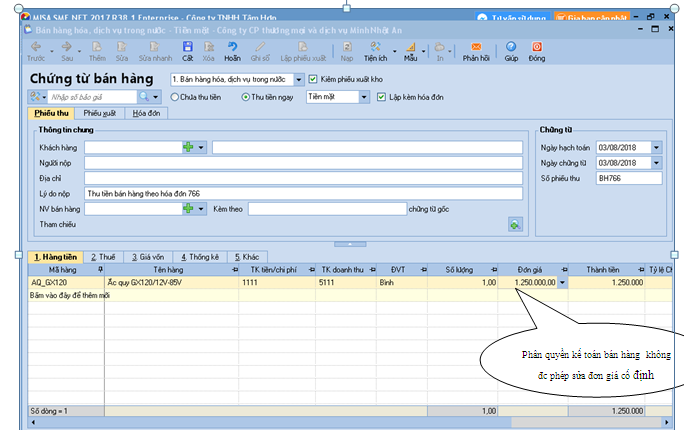
Task: Click the Đóng close-form icon
Action: [537, 50]
